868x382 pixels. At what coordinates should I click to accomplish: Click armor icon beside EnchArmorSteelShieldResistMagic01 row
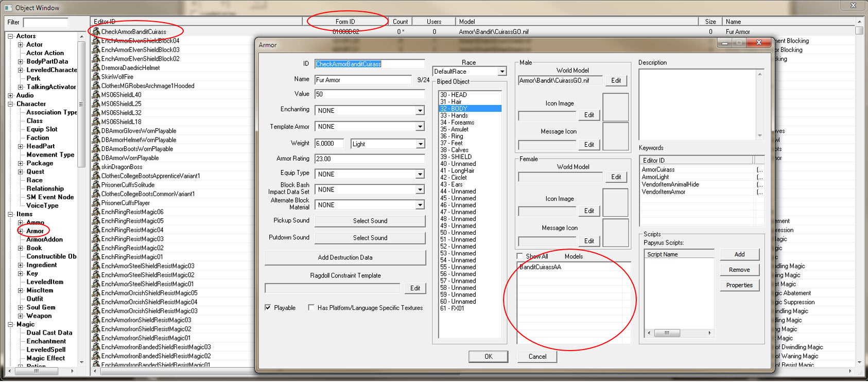[x=96, y=284]
